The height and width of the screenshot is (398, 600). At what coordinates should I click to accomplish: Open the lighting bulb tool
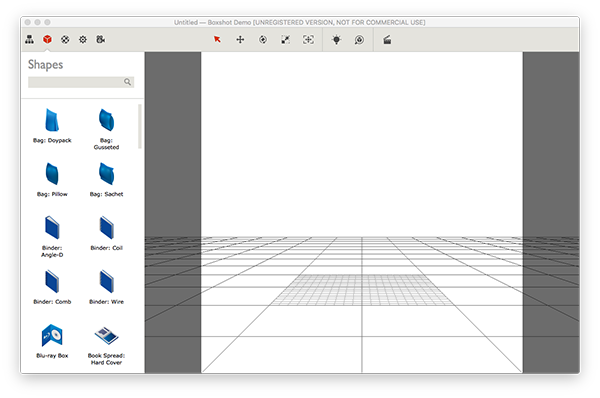(x=336, y=39)
